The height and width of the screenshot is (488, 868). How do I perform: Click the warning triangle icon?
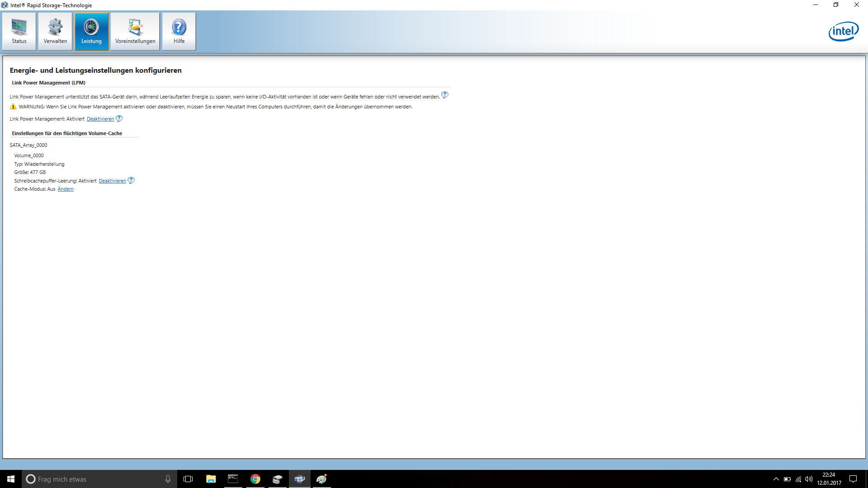coord(13,107)
